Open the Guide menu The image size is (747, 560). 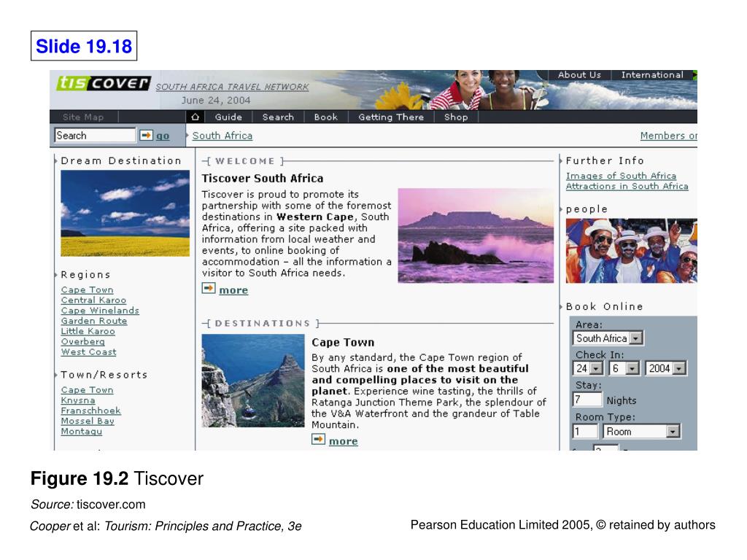(228, 117)
